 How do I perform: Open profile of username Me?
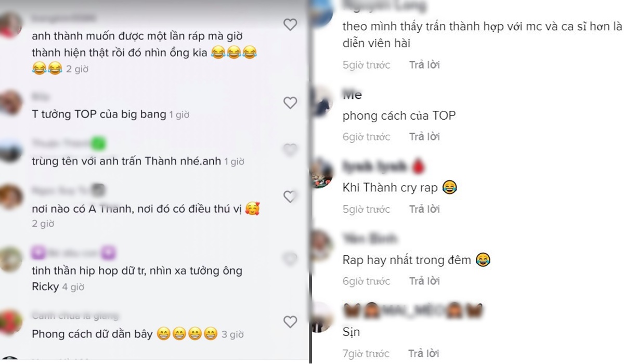352,95
